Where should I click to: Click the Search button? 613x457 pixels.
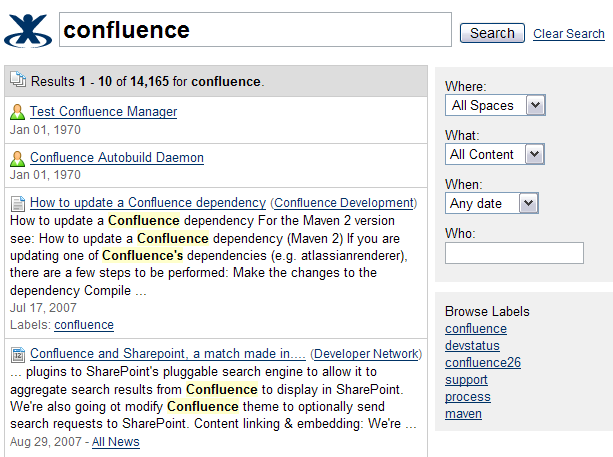click(x=492, y=33)
